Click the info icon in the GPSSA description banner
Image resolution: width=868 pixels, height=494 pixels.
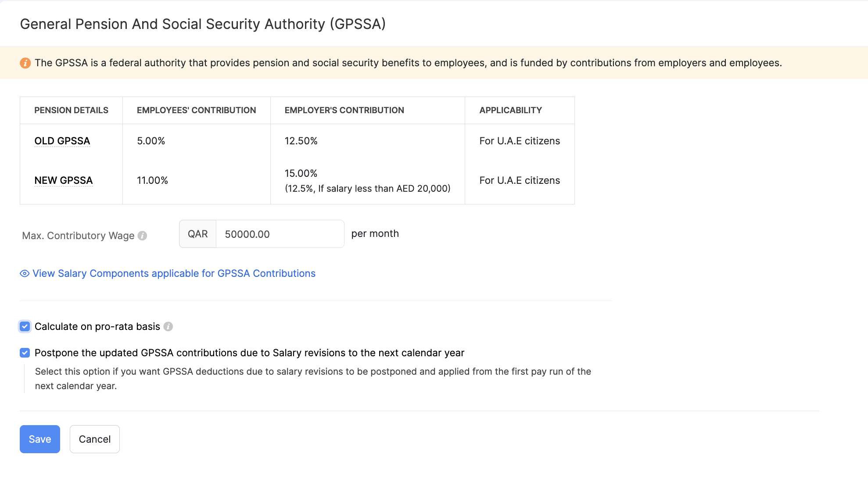tap(25, 63)
